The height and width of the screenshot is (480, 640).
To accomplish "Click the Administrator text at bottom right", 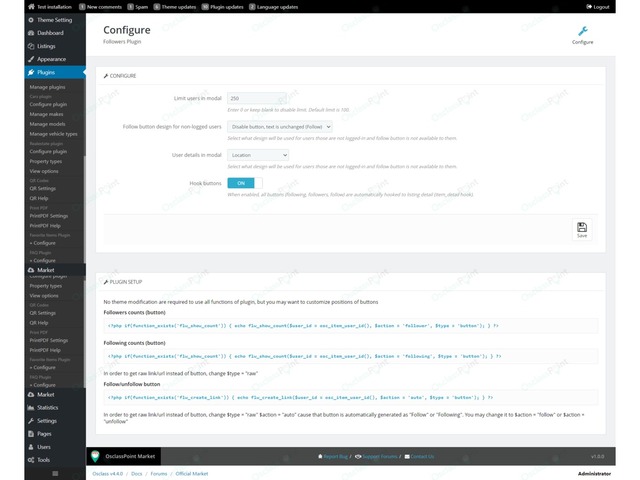I will pos(594,473).
